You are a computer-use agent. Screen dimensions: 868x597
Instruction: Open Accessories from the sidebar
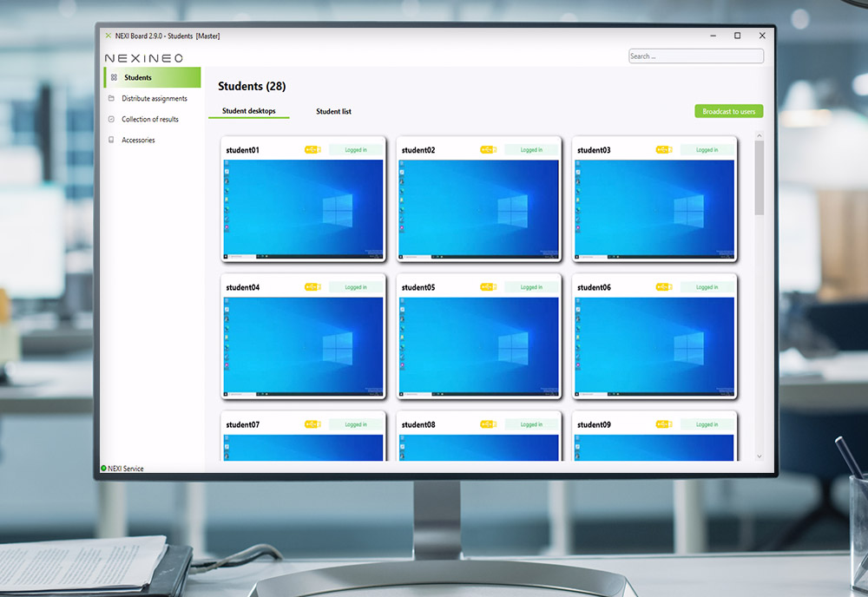(x=138, y=141)
